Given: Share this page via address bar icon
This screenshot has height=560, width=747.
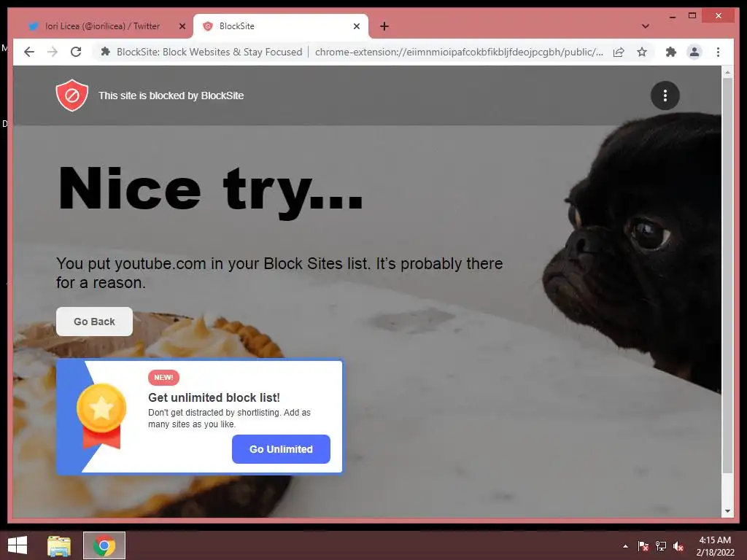Looking at the screenshot, I should (619, 52).
